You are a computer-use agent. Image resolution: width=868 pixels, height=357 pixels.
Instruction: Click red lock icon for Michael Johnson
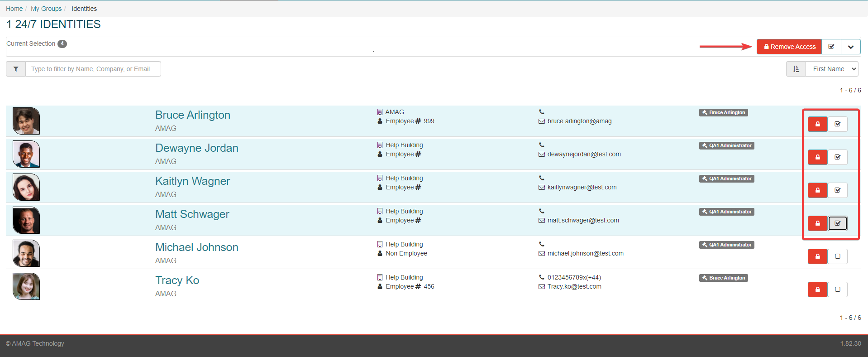tap(817, 256)
